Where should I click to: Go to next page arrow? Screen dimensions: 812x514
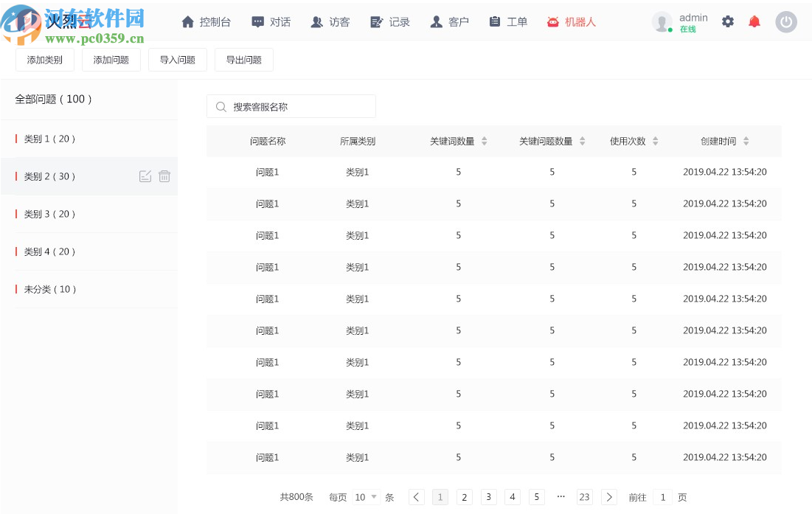(x=609, y=497)
